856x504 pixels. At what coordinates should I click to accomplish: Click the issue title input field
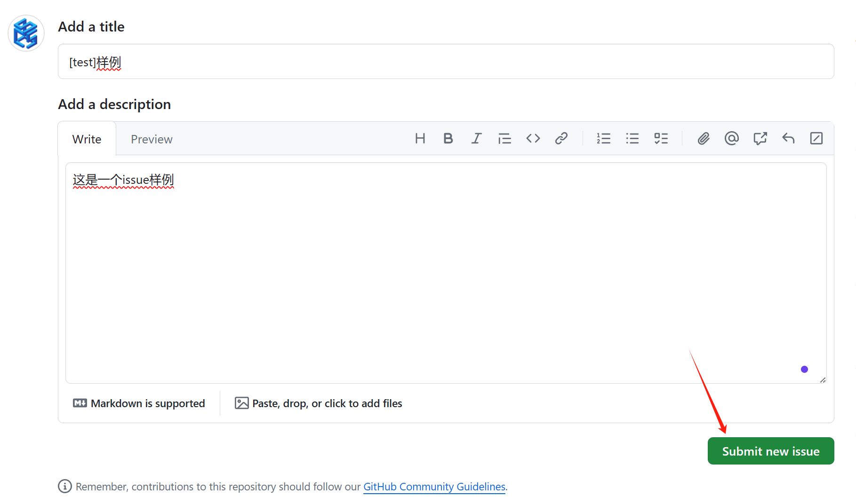coord(445,62)
